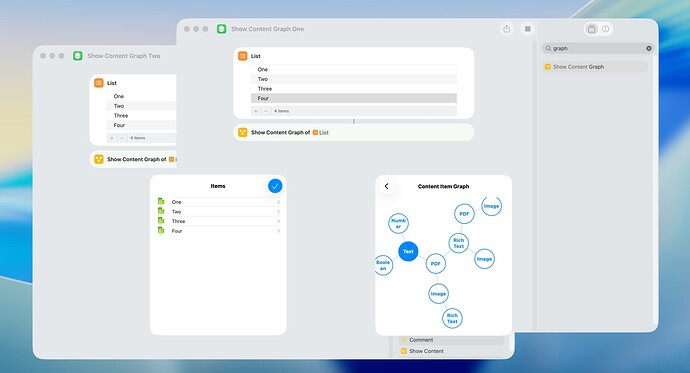This screenshot has height=373, width=690.
Task: Select the Image node right of Rich Text
Action: [484, 259]
